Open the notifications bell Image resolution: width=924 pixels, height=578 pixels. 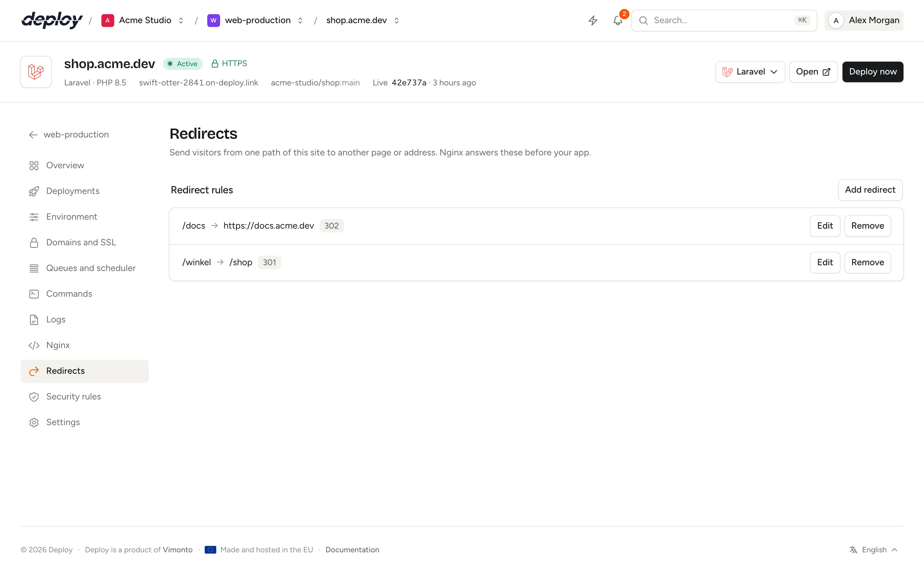tap(618, 20)
